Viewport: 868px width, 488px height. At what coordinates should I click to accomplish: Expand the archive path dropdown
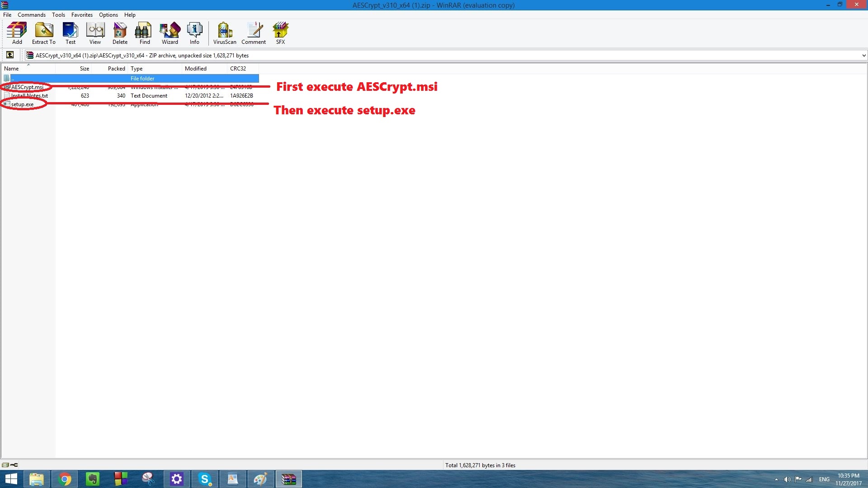(x=863, y=56)
